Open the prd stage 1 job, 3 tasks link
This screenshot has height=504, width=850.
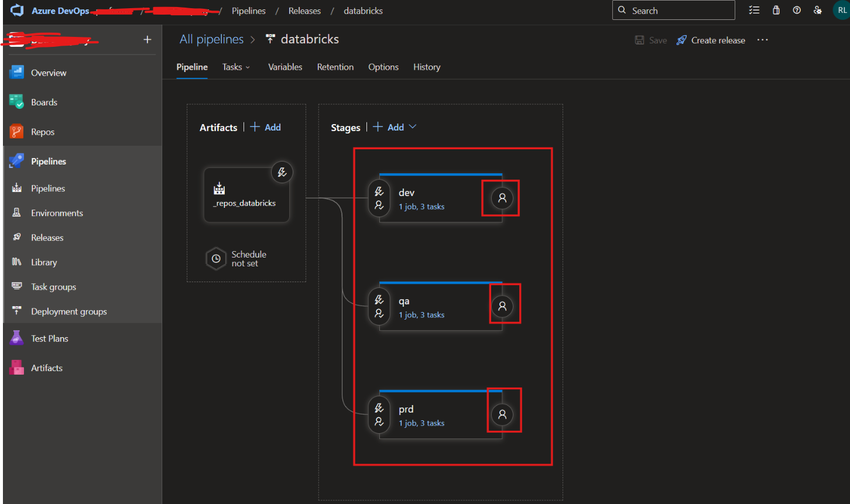421,423
